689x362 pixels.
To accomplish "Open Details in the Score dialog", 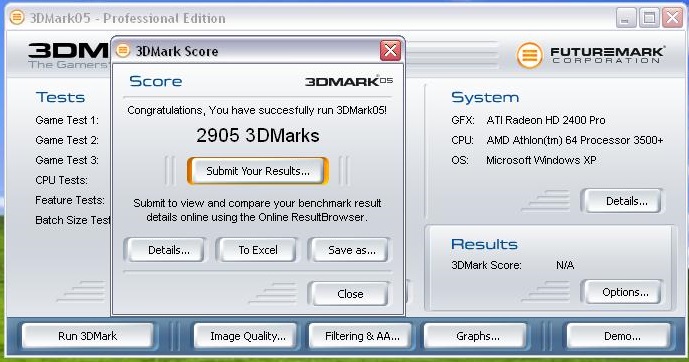I will click(x=169, y=250).
